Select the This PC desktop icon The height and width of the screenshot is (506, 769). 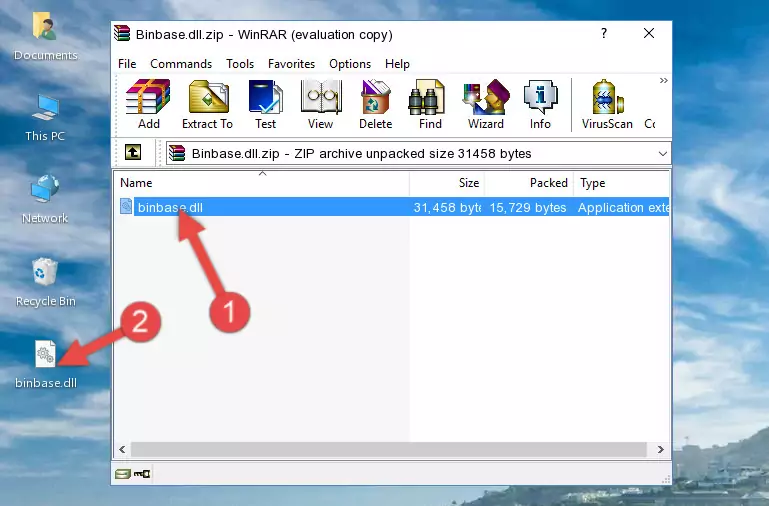pos(45,118)
